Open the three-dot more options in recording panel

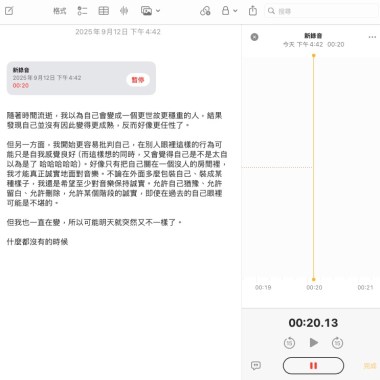click(372, 37)
